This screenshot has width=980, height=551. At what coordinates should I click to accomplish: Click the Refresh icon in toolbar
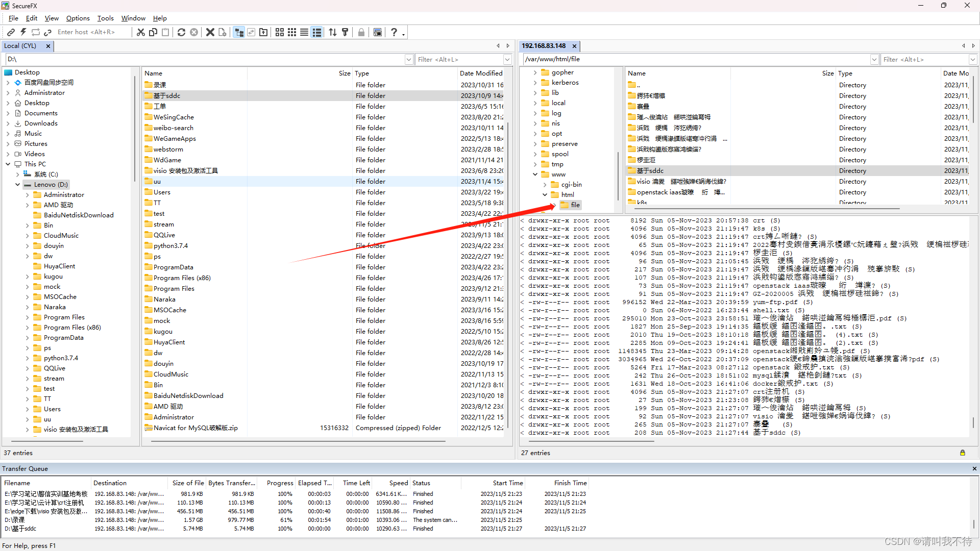click(x=181, y=32)
